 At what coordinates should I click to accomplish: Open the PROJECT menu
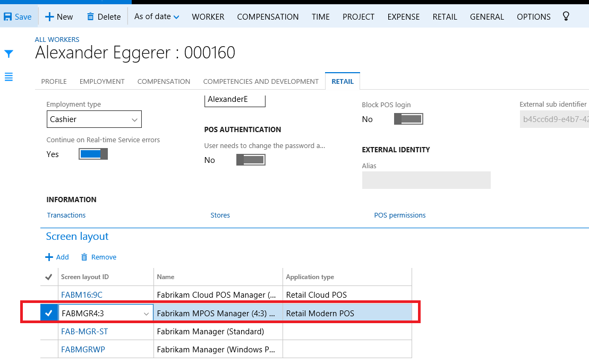(358, 17)
